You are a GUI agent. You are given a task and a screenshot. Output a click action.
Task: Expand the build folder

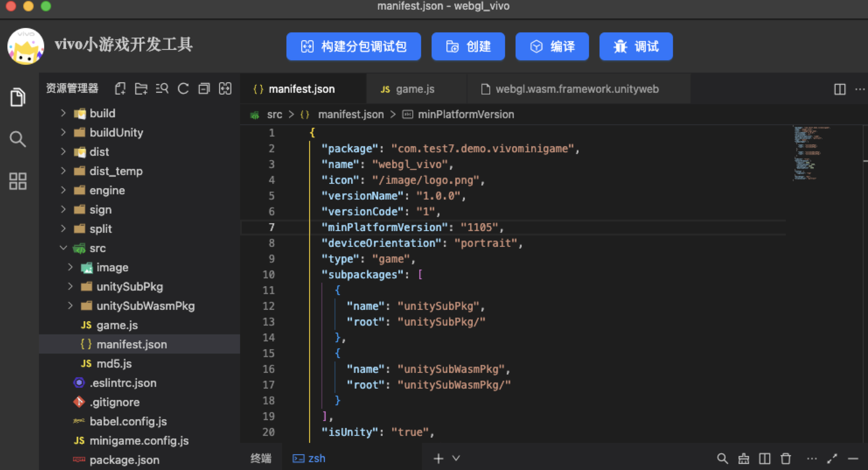139,113
